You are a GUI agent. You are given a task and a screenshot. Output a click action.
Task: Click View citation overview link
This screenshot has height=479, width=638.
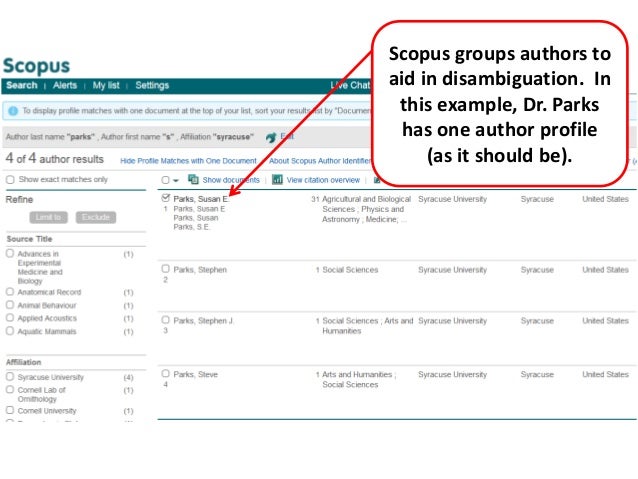323,180
